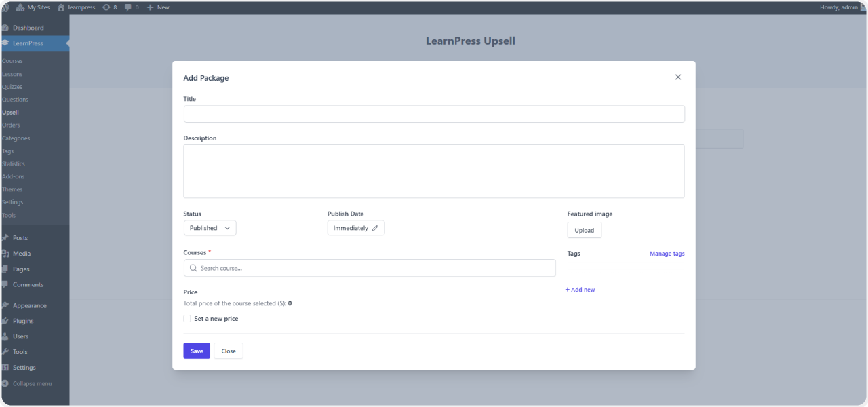Save the new package
868x407 pixels.
pyautogui.click(x=196, y=351)
